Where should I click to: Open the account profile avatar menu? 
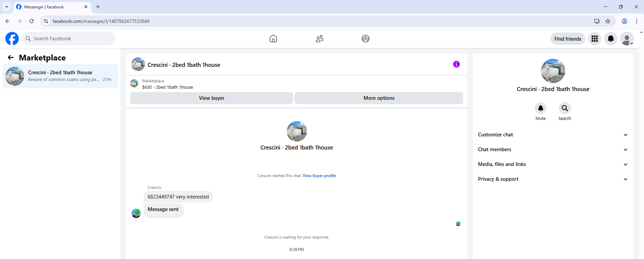(627, 39)
